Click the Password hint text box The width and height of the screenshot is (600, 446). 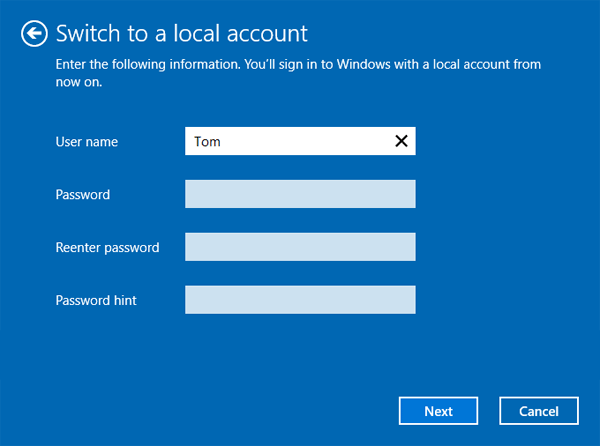(x=300, y=300)
